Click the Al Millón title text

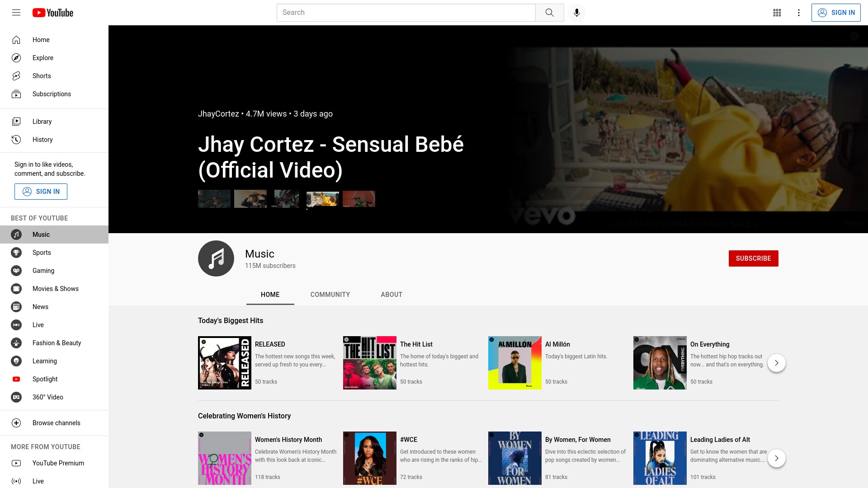[x=557, y=344]
